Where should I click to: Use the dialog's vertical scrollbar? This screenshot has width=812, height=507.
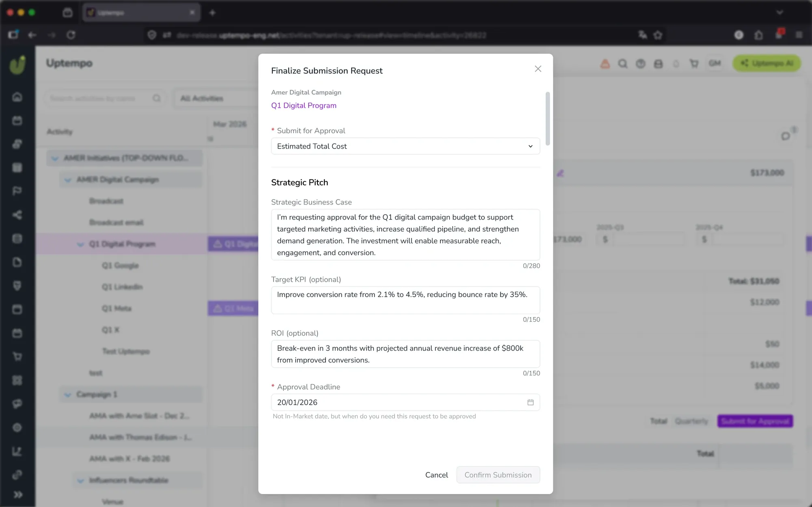[x=548, y=119]
